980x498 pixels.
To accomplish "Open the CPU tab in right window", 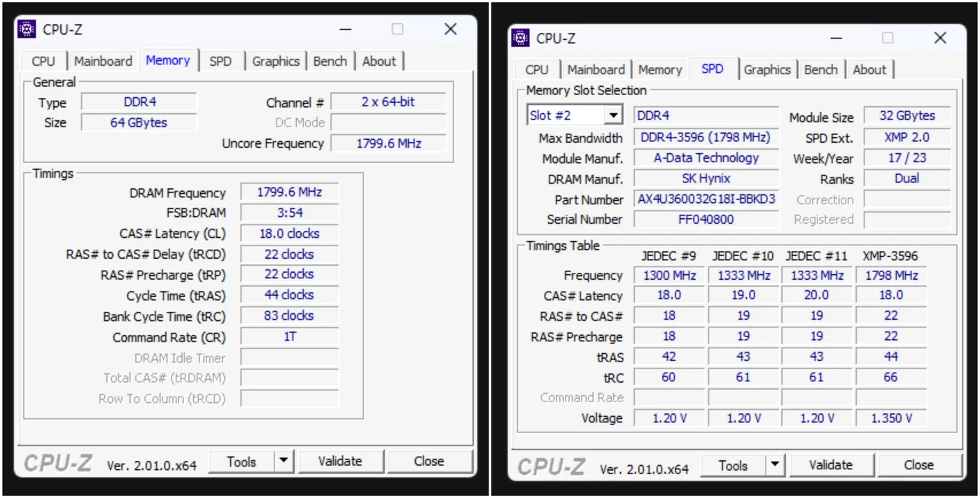I will [x=537, y=69].
